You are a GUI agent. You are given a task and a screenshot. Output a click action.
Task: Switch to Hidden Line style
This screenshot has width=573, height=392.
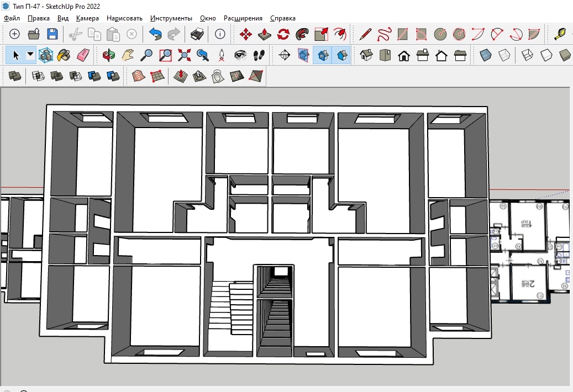(x=546, y=55)
